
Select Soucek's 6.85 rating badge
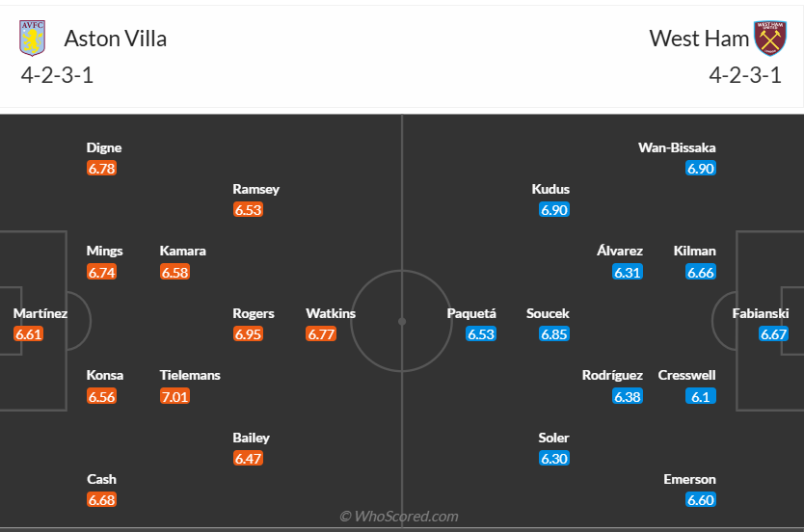point(554,334)
